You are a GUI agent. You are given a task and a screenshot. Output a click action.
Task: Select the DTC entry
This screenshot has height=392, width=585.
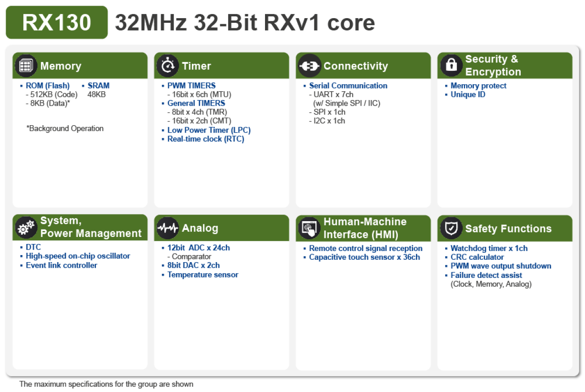coord(33,247)
